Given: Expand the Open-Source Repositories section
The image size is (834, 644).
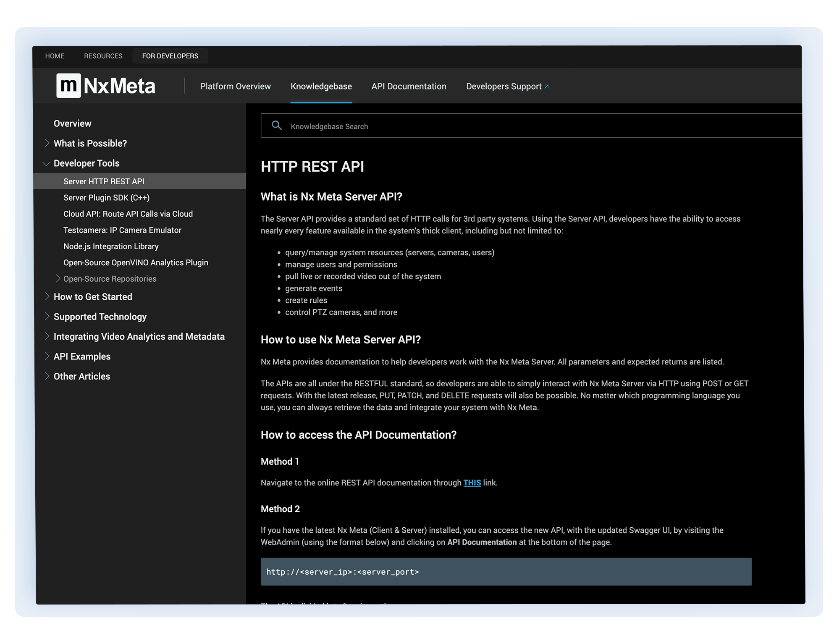Looking at the screenshot, I should click(57, 278).
